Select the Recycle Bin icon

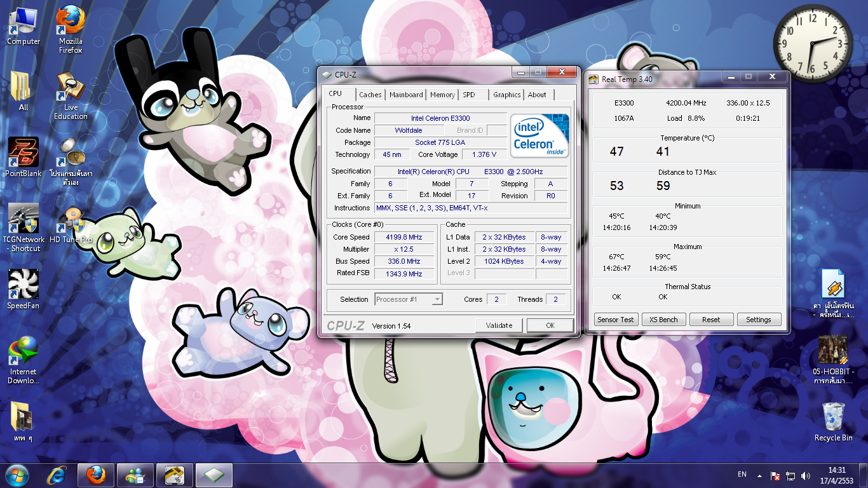(x=833, y=421)
